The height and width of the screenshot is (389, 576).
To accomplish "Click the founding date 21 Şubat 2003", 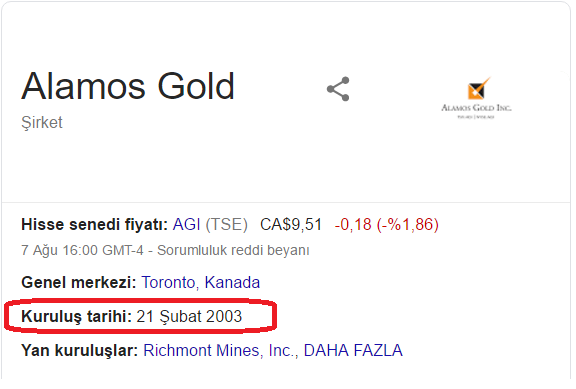I will 189,317.
